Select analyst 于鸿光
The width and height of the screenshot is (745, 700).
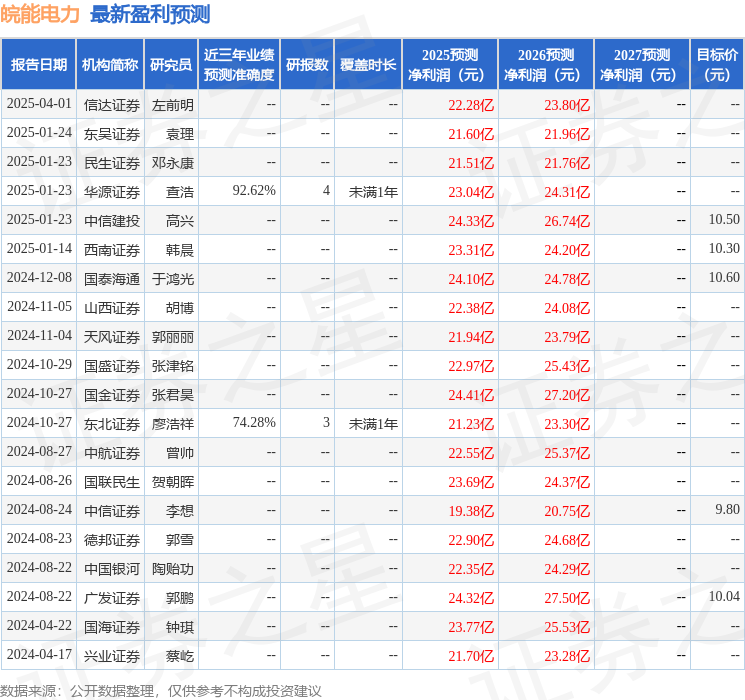point(172,279)
